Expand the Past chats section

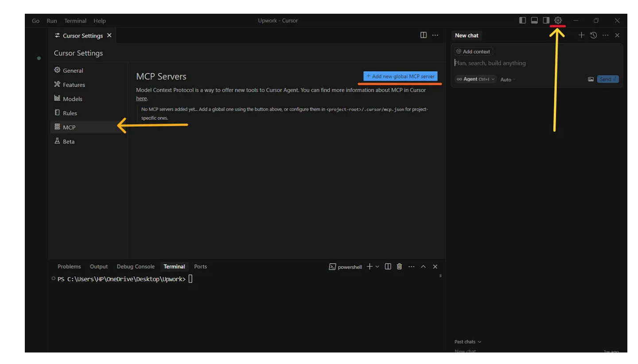[467, 341]
